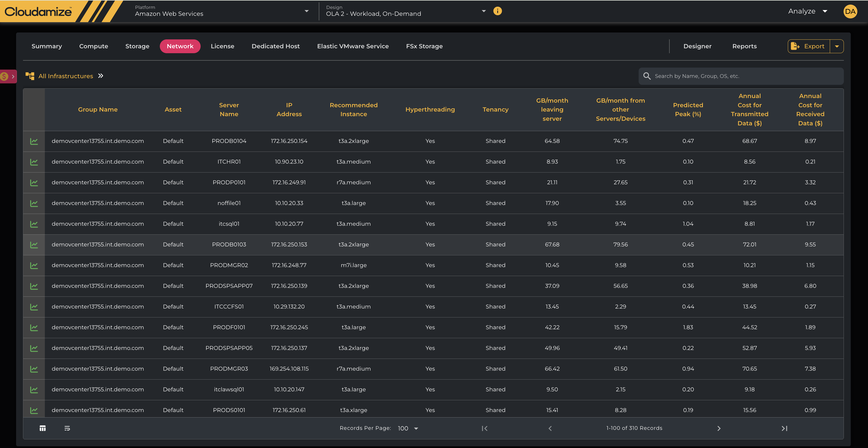Screen dimensions: 868x448
Task: Switch to the Compute tab
Action: click(93, 47)
